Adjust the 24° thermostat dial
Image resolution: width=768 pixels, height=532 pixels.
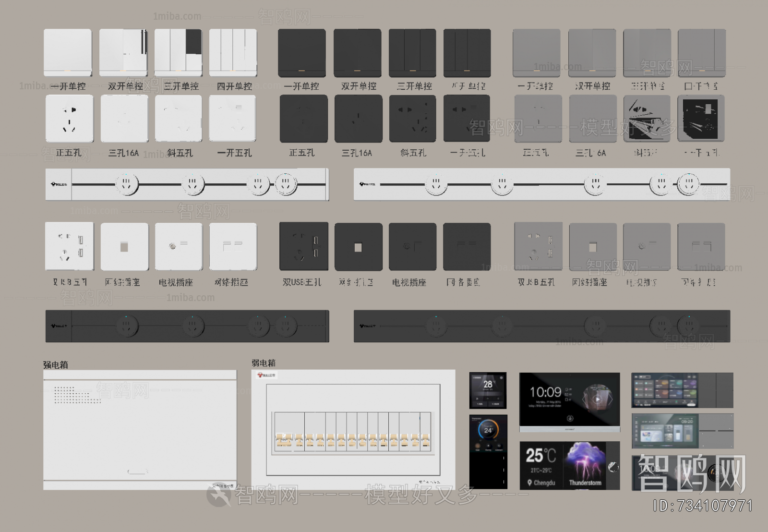(488, 430)
